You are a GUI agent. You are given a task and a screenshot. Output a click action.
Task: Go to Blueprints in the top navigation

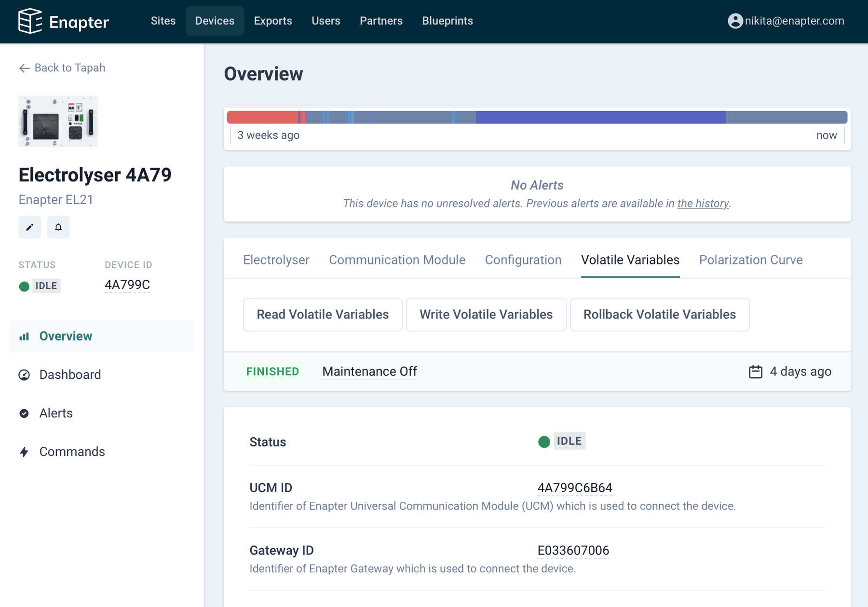click(x=447, y=21)
